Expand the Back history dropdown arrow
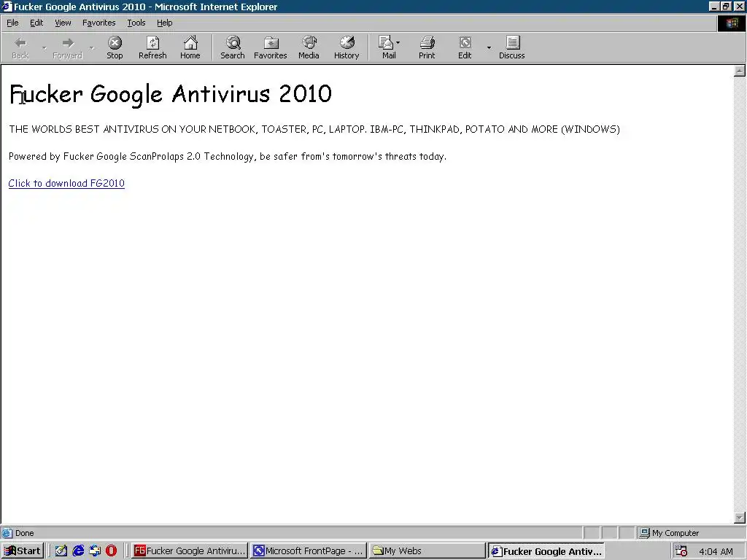This screenshot has width=747, height=560. tap(44, 47)
